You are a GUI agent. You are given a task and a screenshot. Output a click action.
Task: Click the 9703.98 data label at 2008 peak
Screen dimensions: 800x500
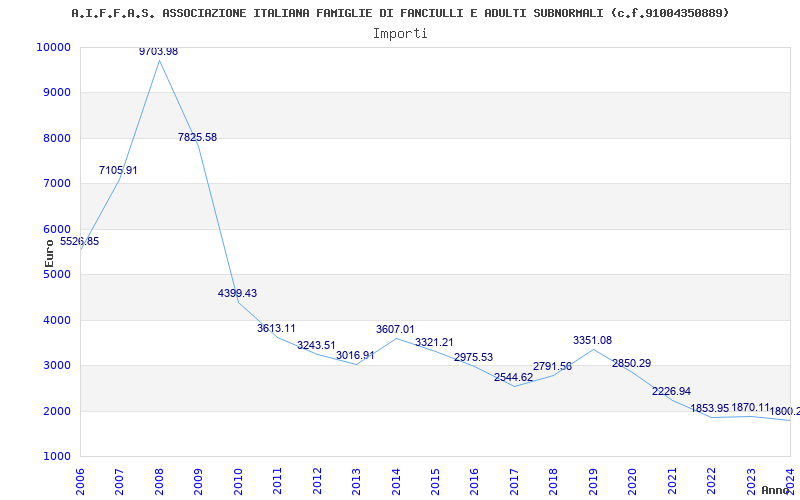pos(159,52)
